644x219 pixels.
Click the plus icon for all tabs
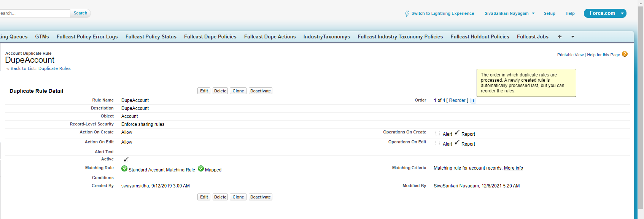pyautogui.click(x=560, y=36)
